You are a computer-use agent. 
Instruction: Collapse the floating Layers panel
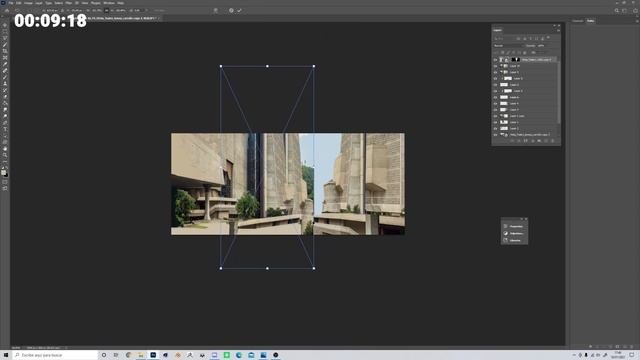[554, 26]
